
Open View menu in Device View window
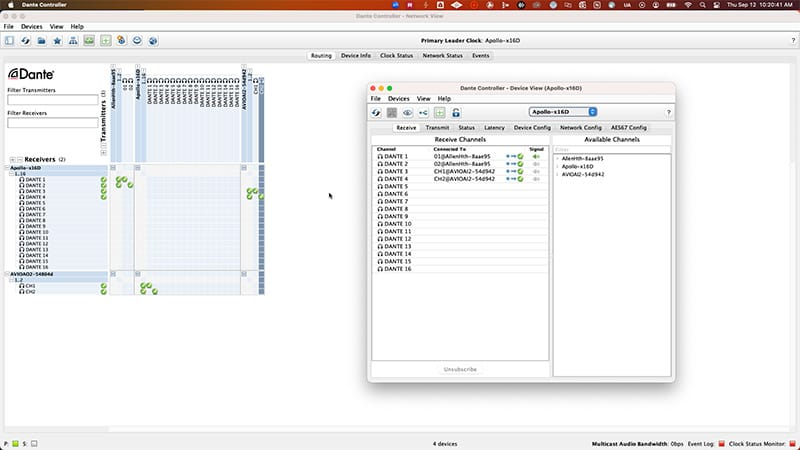click(x=423, y=98)
